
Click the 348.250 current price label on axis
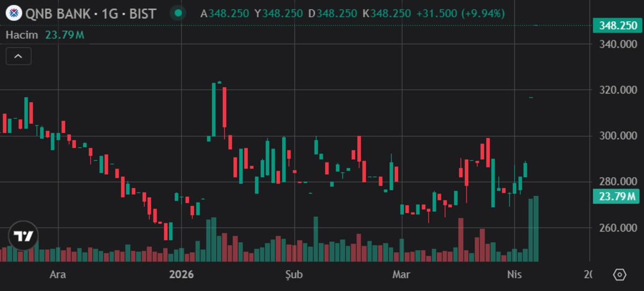[x=617, y=26]
